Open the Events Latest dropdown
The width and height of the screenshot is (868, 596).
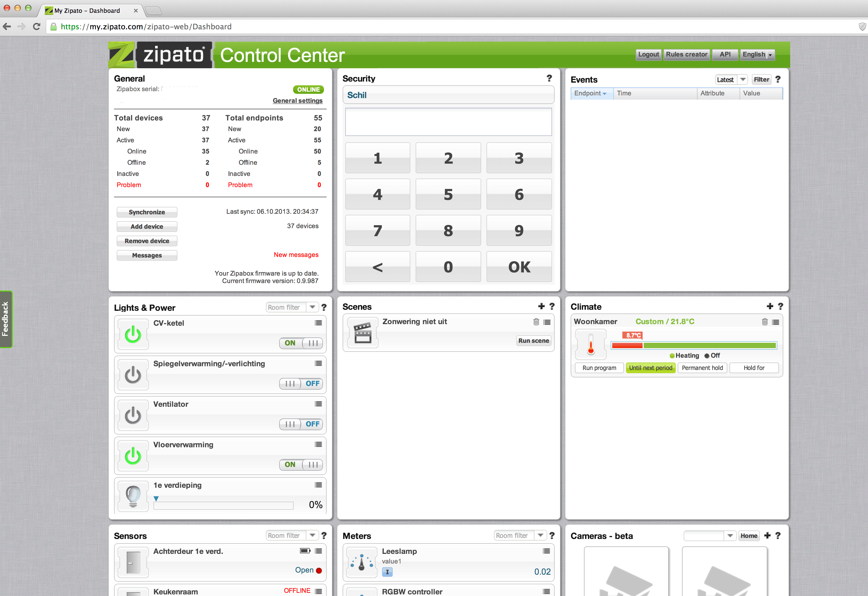(x=743, y=80)
